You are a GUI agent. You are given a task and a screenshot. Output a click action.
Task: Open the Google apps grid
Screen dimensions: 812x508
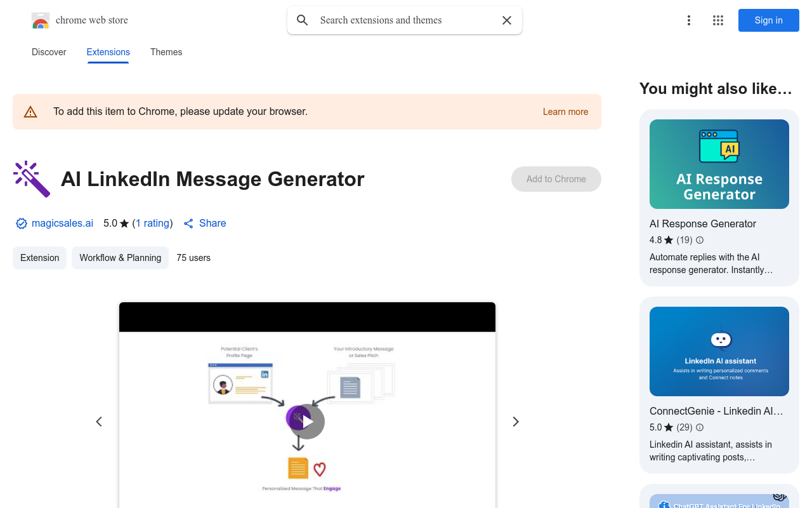coord(718,20)
